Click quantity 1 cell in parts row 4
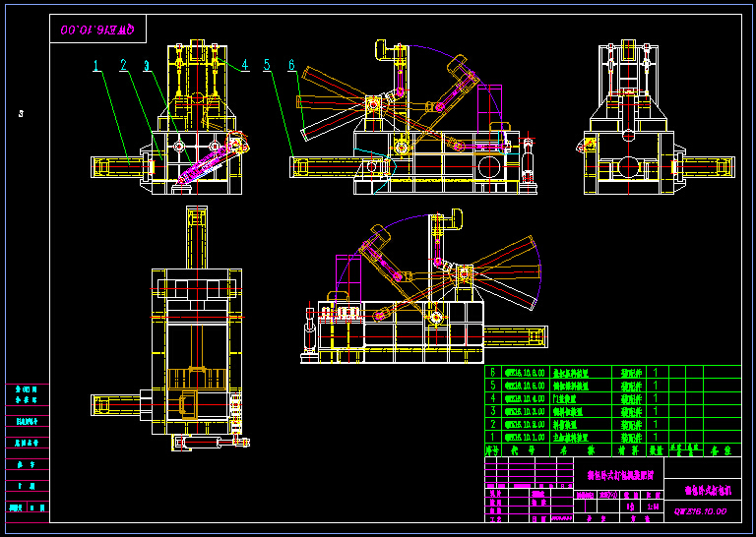 click(657, 398)
